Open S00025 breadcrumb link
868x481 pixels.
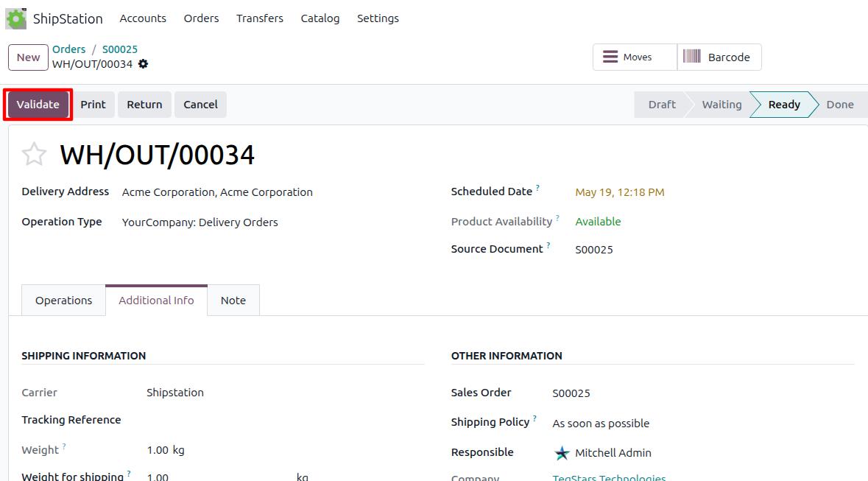(119, 49)
